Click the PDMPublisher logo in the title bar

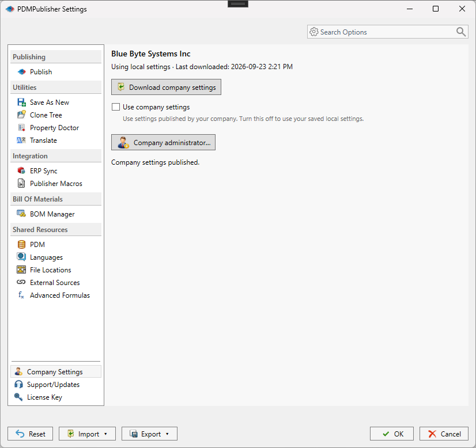pos(10,9)
